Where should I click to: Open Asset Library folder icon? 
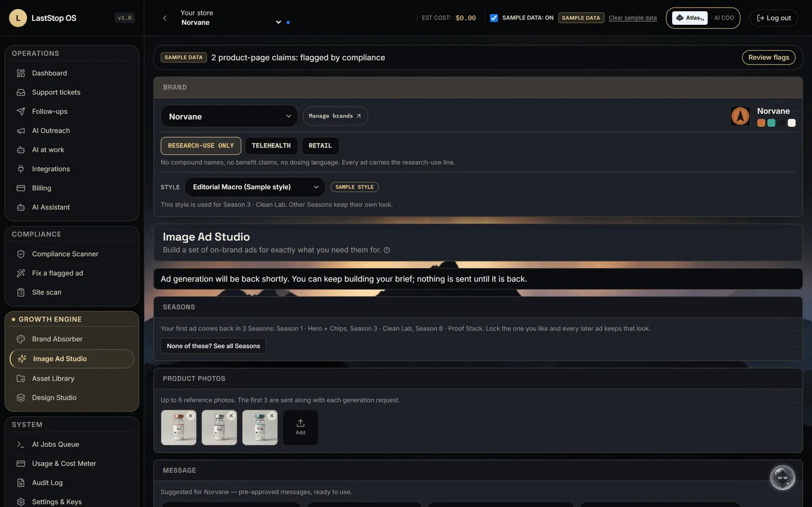(21, 378)
